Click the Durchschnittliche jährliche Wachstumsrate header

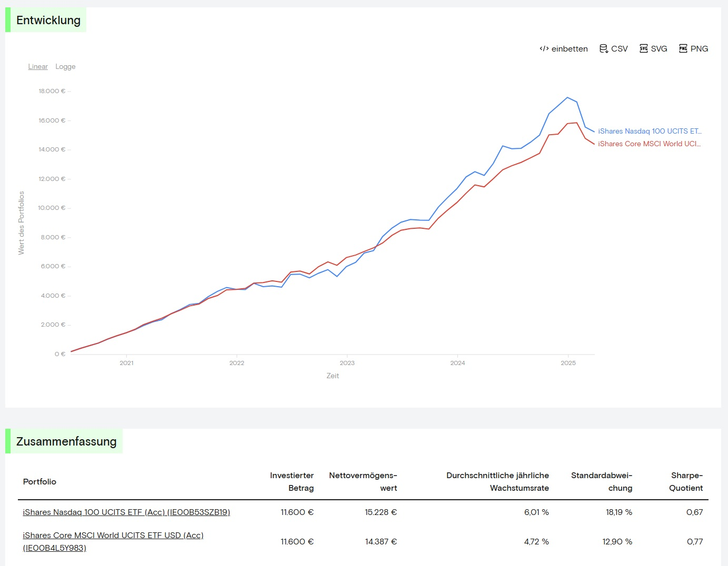pos(497,481)
